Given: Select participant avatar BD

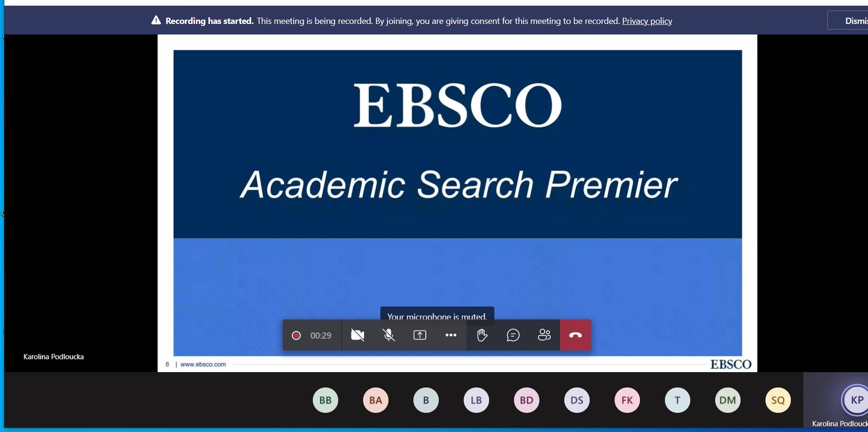Looking at the screenshot, I should tap(526, 400).
